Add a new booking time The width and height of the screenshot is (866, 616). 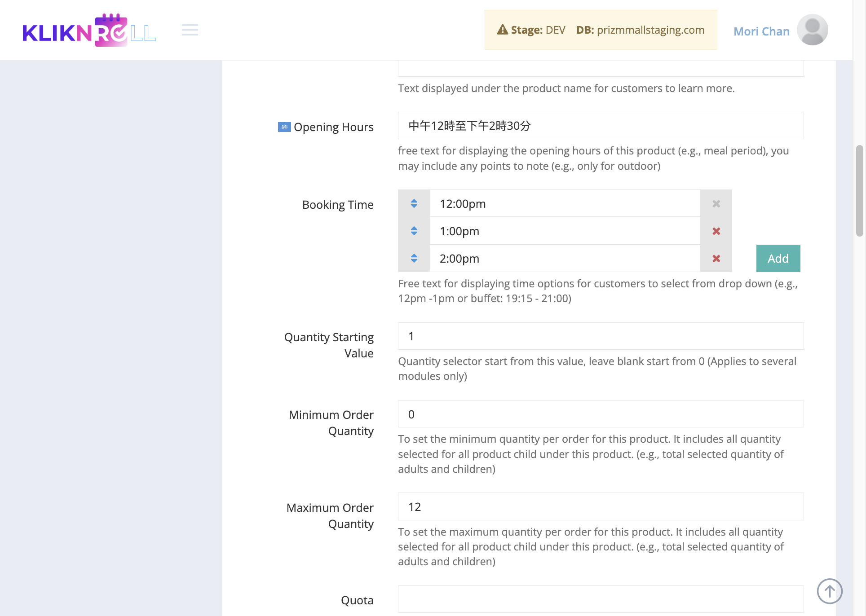tap(778, 259)
